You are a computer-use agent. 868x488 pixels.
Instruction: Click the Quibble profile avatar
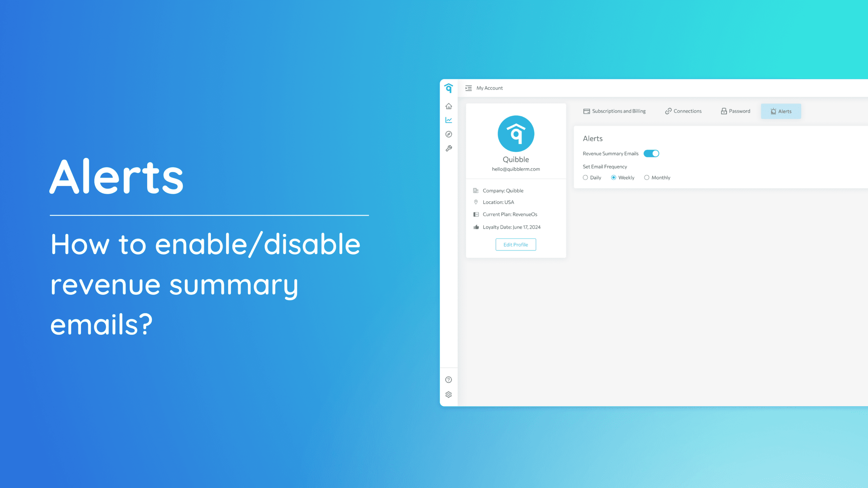(516, 134)
